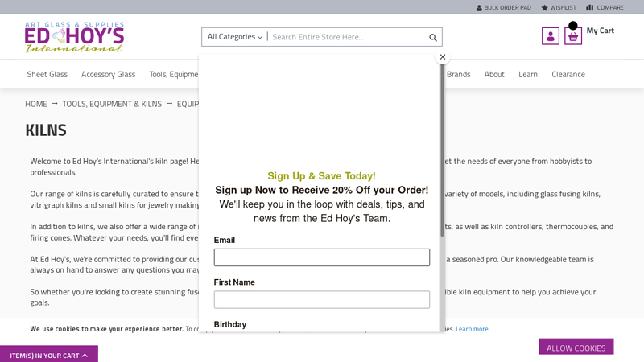
Task: Open the shopping cart basket icon
Action: coord(573,36)
